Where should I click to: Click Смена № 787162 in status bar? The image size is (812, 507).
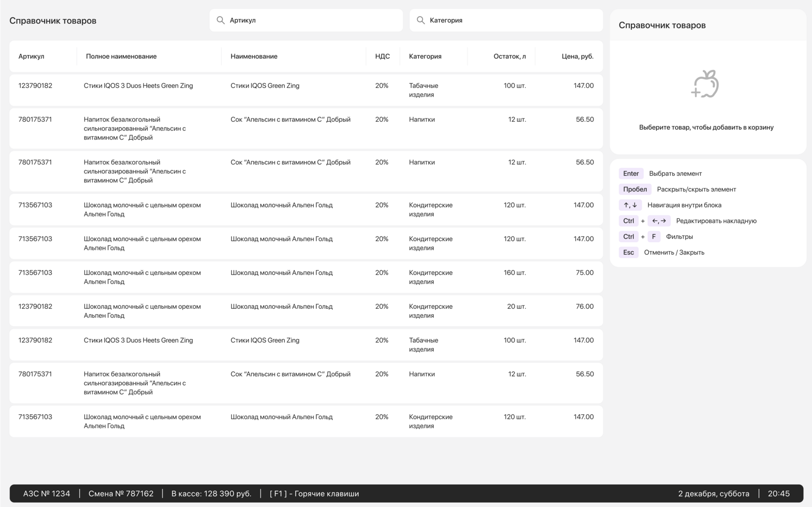(x=121, y=493)
